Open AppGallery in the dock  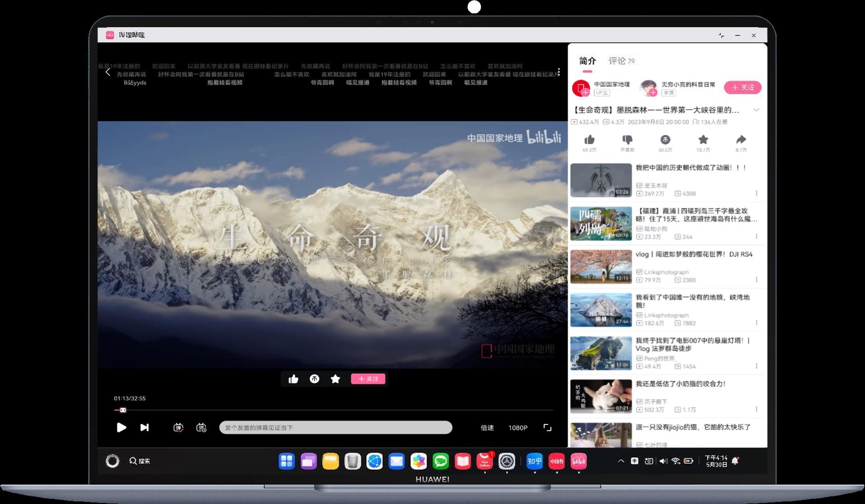(x=485, y=461)
